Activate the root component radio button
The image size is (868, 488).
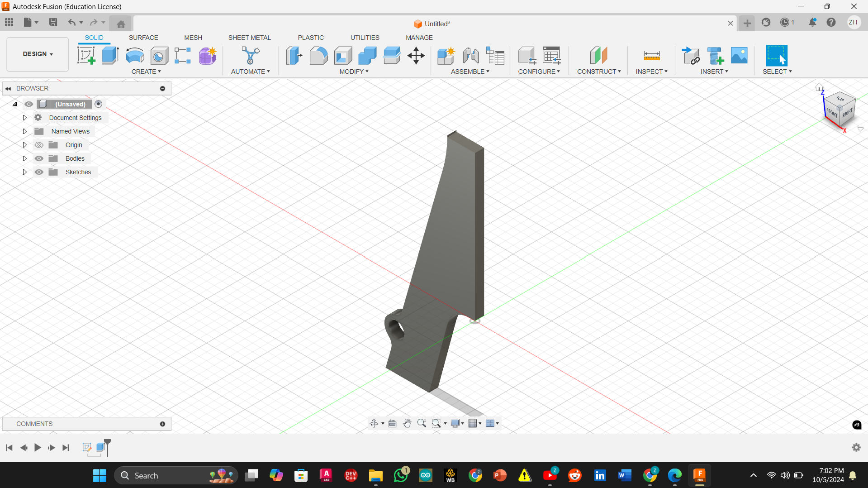(99, 104)
